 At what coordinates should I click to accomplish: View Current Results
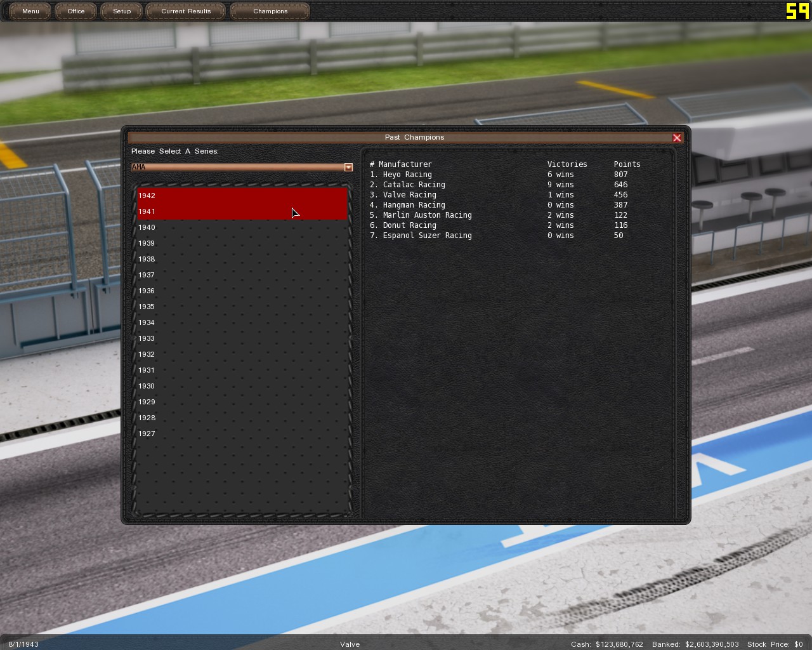186,11
